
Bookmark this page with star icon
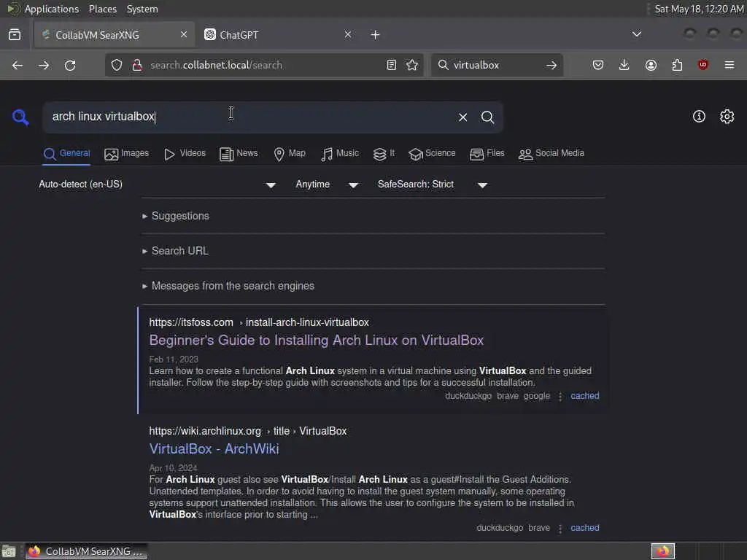pyautogui.click(x=413, y=65)
